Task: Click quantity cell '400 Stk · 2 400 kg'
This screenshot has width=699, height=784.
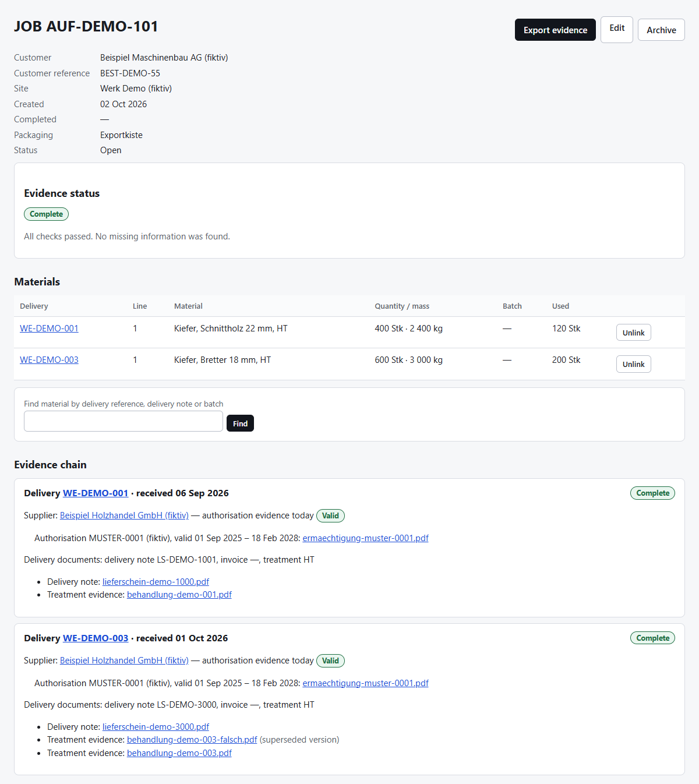Action: pos(408,329)
